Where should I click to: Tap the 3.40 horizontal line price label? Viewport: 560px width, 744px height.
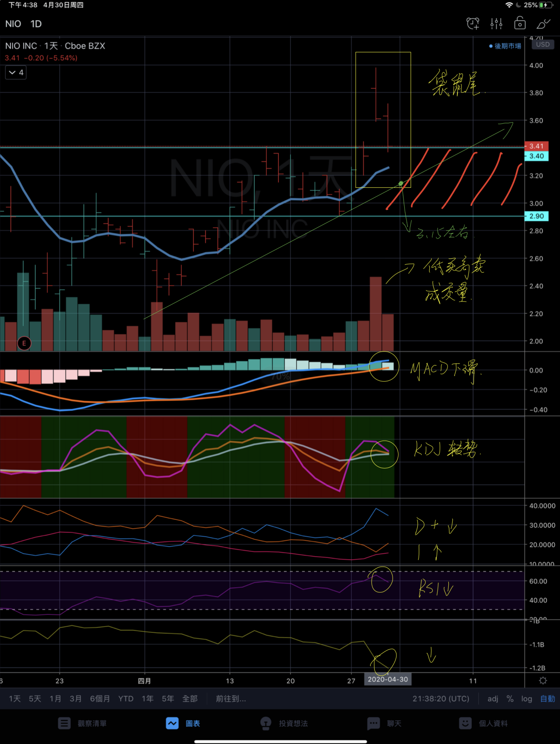click(x=537, y=156)
